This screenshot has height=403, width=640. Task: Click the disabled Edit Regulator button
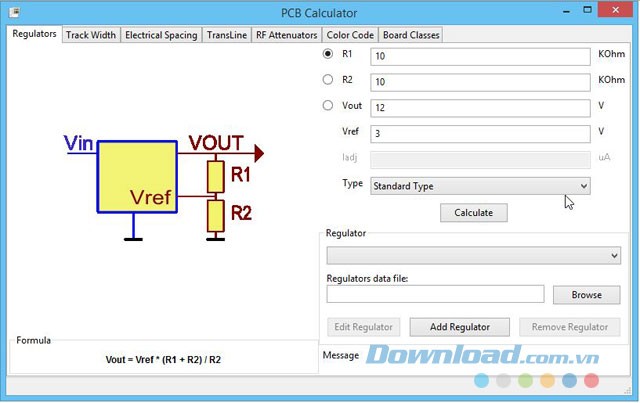click(x=363, y=327)
